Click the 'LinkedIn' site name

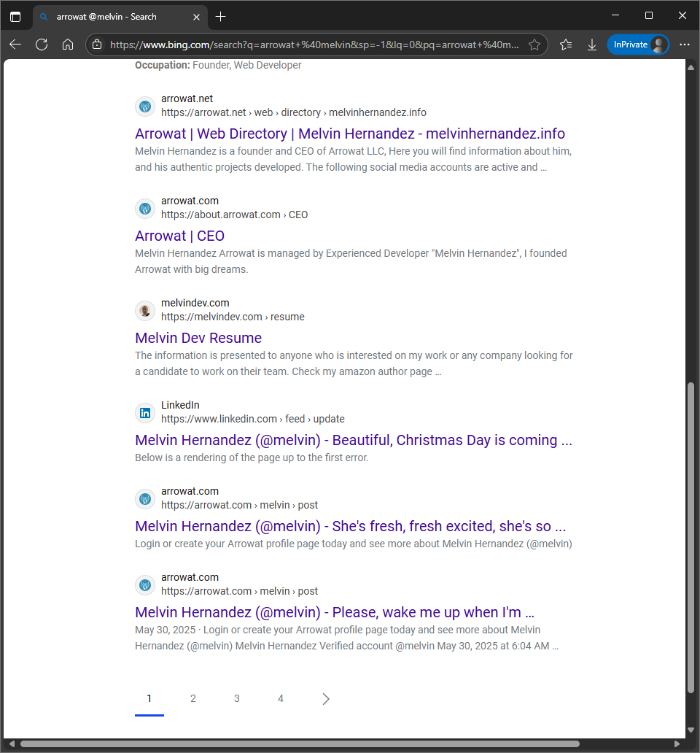[180, 405]
